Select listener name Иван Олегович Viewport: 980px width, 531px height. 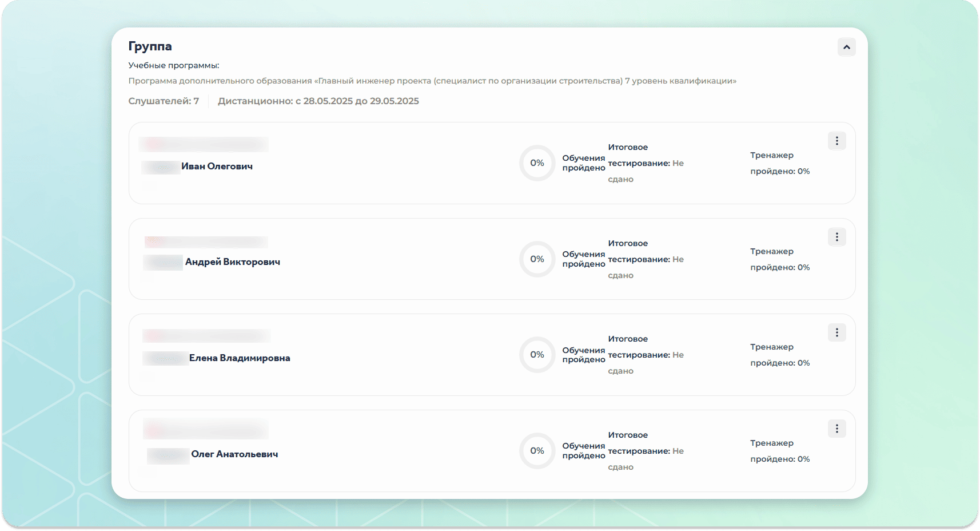point(217,167)
